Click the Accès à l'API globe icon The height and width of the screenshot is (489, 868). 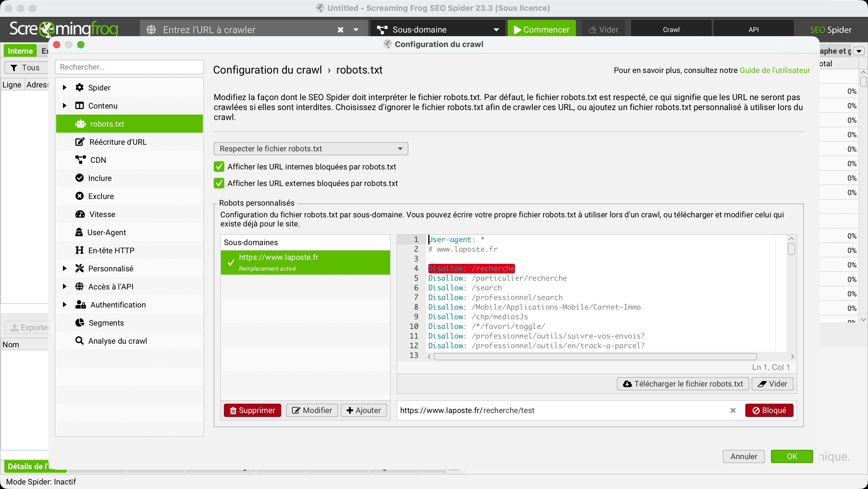tap(80, 286)
